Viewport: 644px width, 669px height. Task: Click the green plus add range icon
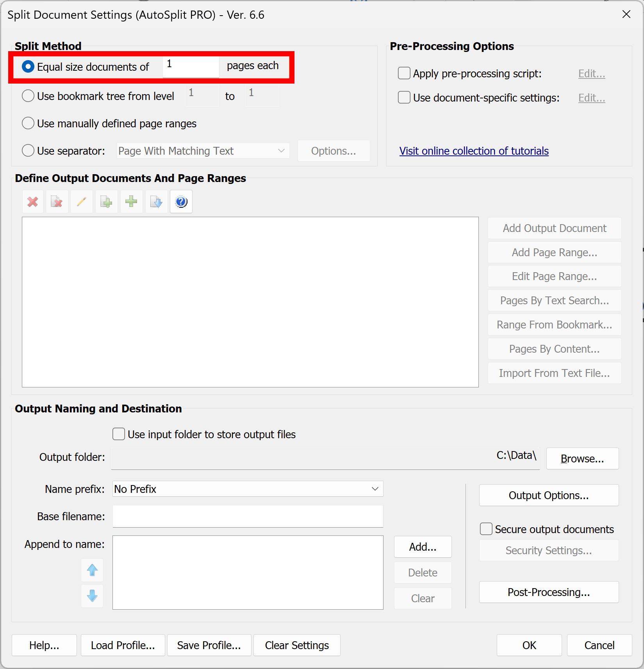point(131,202)
